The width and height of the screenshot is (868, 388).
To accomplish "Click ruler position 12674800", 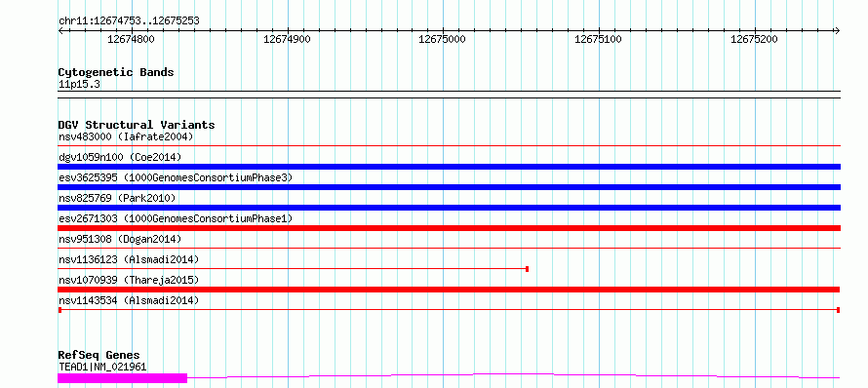I will pyautogui.click(x=132, y=39).
